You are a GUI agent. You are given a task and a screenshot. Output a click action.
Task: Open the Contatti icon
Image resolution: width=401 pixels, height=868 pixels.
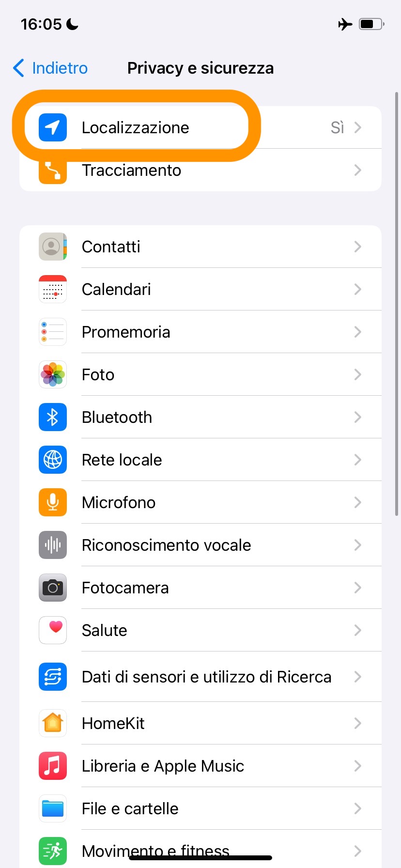pos(53,247)
